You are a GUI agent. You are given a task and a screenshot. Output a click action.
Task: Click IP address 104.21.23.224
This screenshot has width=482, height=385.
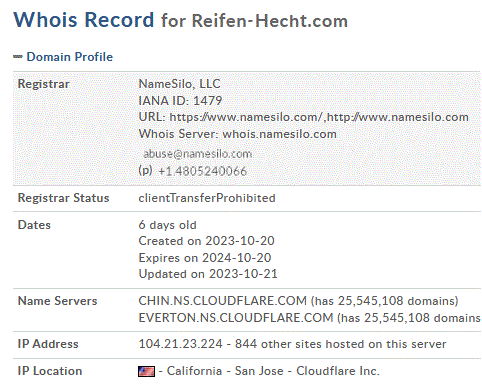[x=180, y=344]
